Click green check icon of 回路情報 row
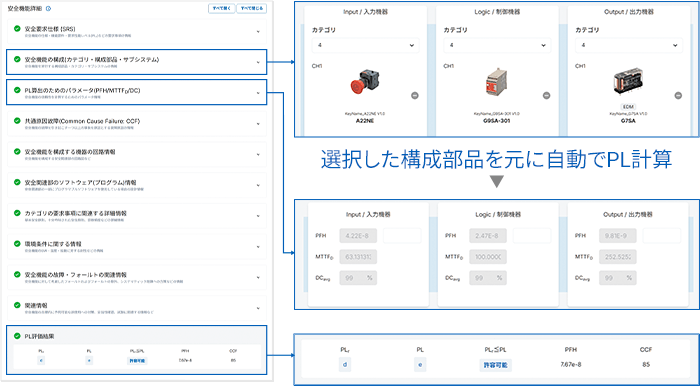This screenshot has height=386, width=700. point(17,151)
